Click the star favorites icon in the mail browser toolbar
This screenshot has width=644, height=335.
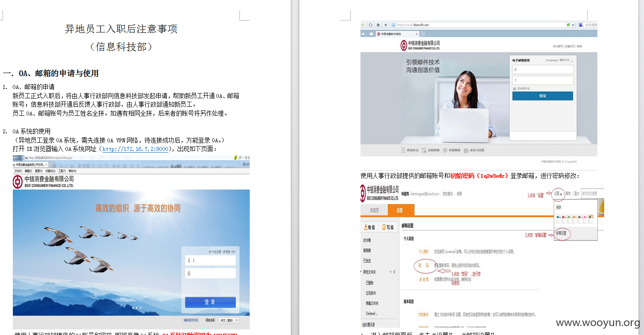pos(386,25)
